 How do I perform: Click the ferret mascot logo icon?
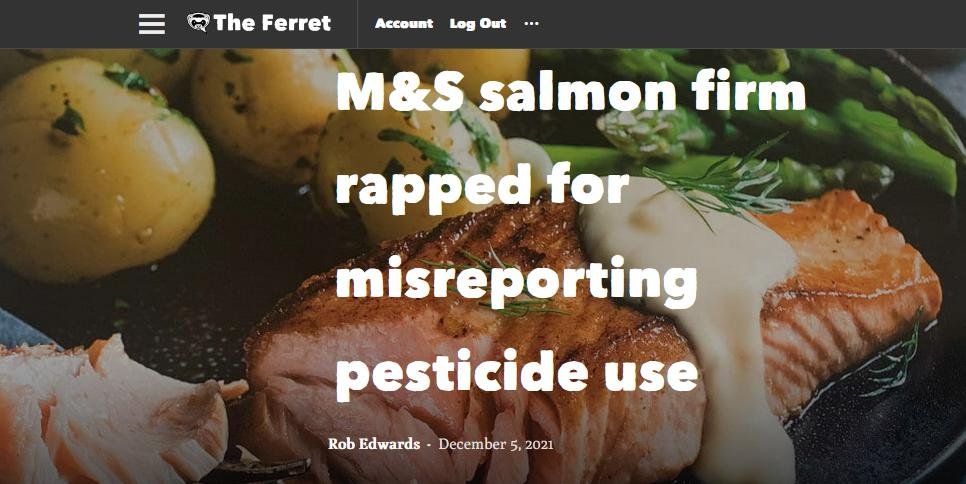pos(198,23)
